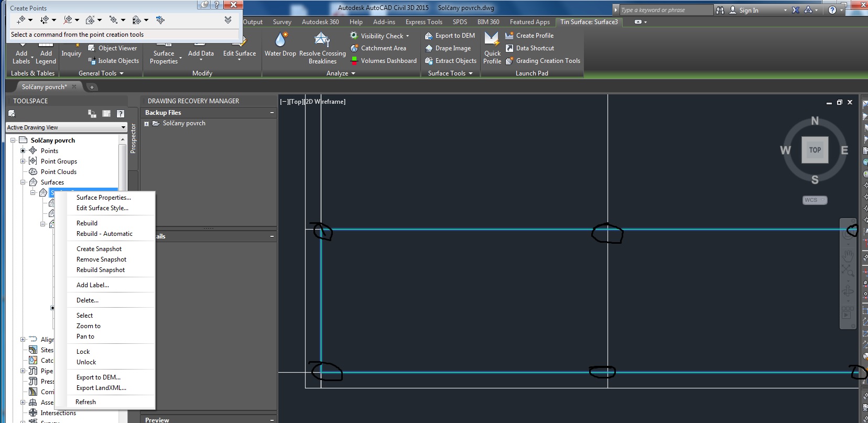Click the Catchment Area icon
Screen dimensions: 868x423
point(354,48)
